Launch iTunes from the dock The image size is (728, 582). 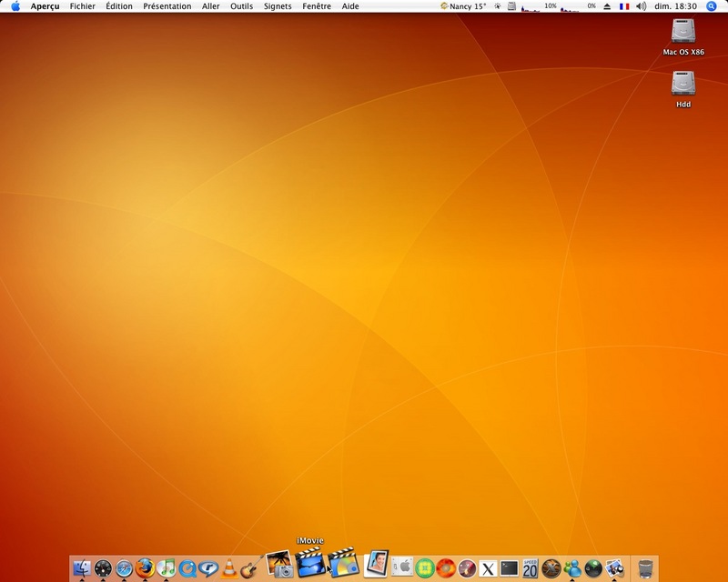point(167,568)
